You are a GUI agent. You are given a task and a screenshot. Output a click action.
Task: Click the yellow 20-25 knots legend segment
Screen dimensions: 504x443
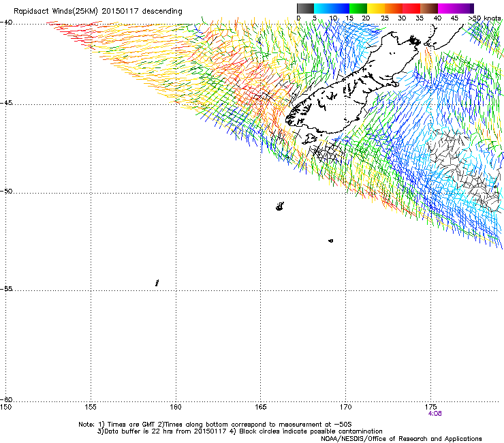(x=376, y=8)
